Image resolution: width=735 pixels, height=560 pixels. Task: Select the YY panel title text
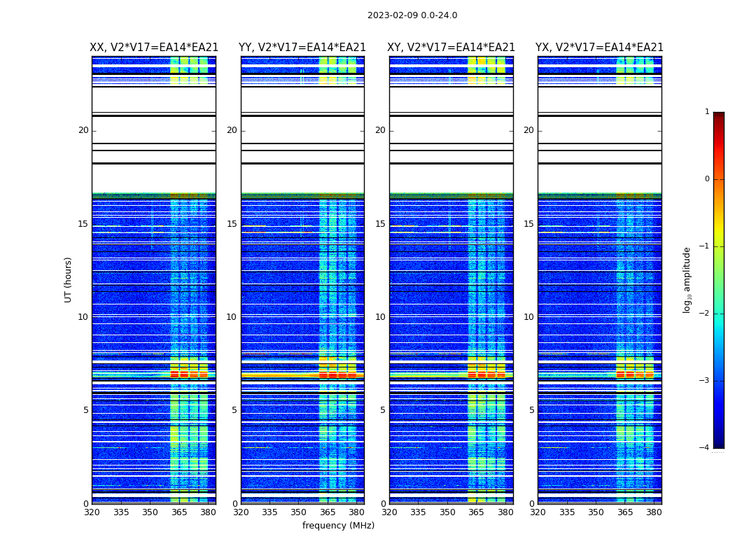(x=302, y=48)
